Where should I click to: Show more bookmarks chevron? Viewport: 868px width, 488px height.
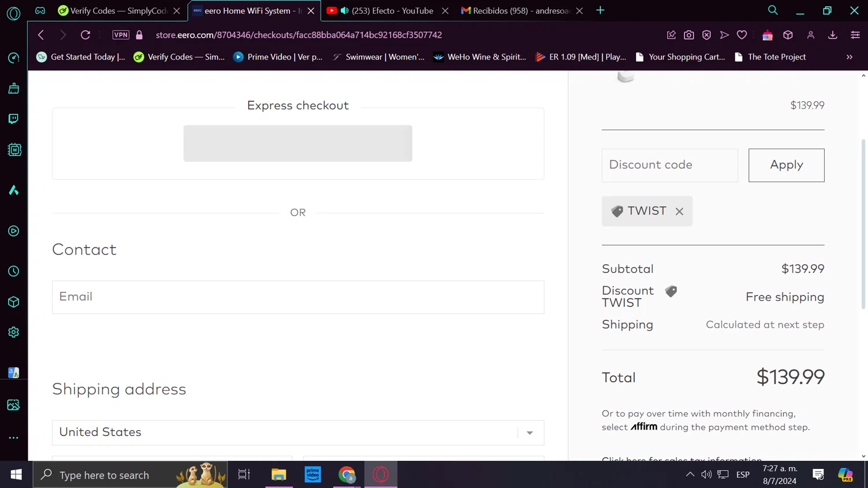(849, 57)
